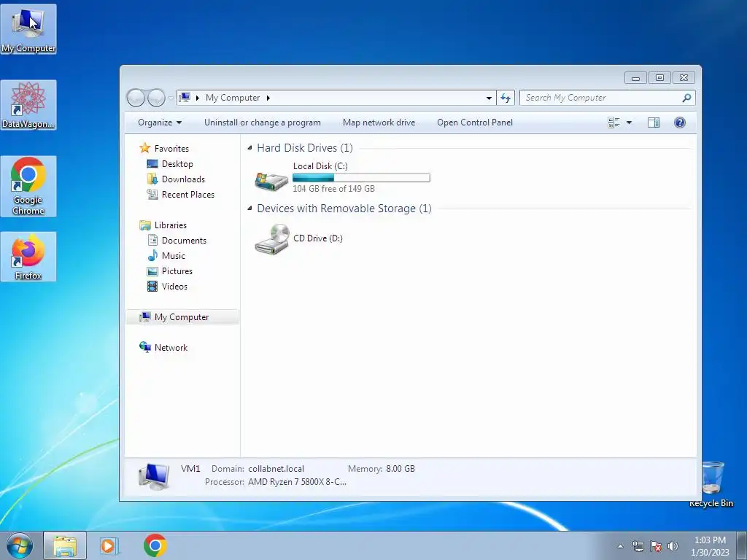
Task: Expand the arrow after the My Computer breadcrumb
Action: point(268,98)
